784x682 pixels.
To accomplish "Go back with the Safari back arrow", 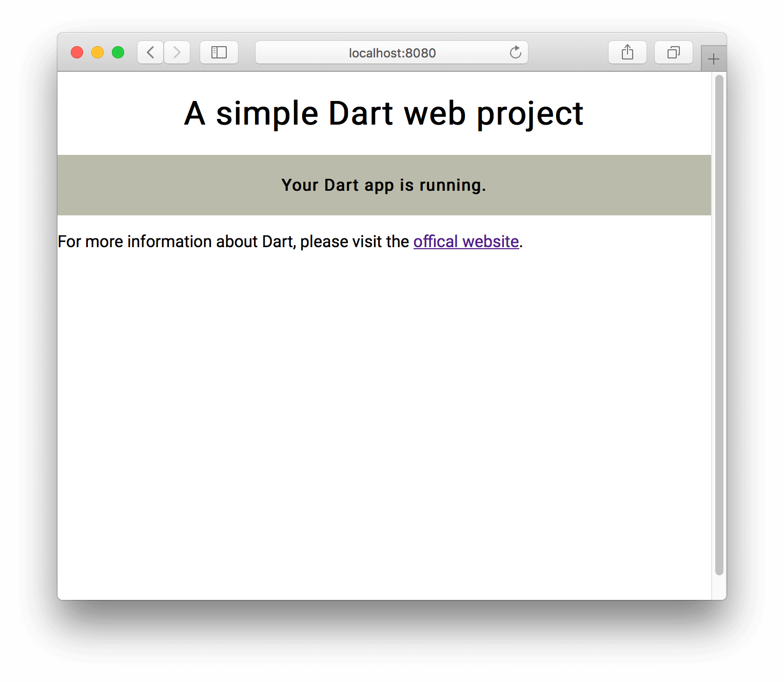I will [150, 52].
